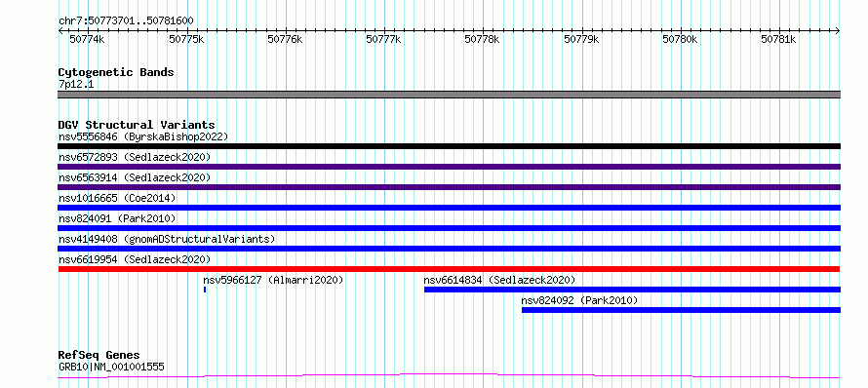
Task: Click the right arrowhead of the ruler
Action: [x=838, y=31]
